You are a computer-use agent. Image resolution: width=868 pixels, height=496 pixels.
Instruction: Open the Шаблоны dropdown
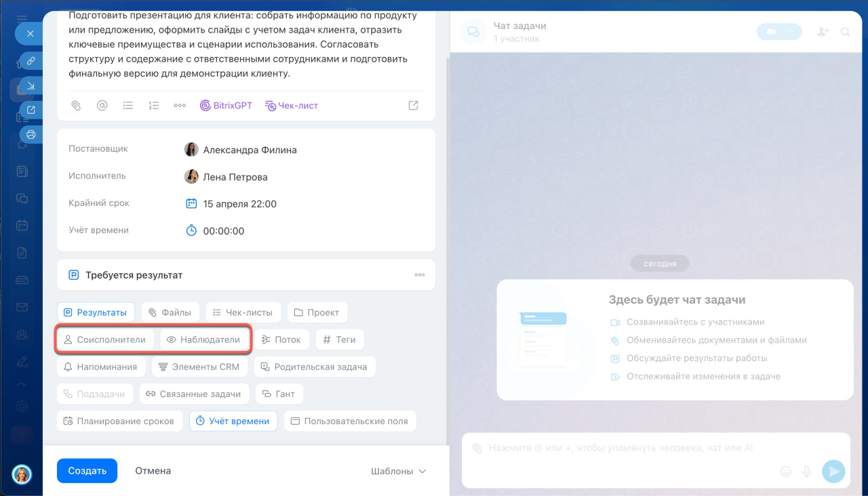(x=399, y=471)
